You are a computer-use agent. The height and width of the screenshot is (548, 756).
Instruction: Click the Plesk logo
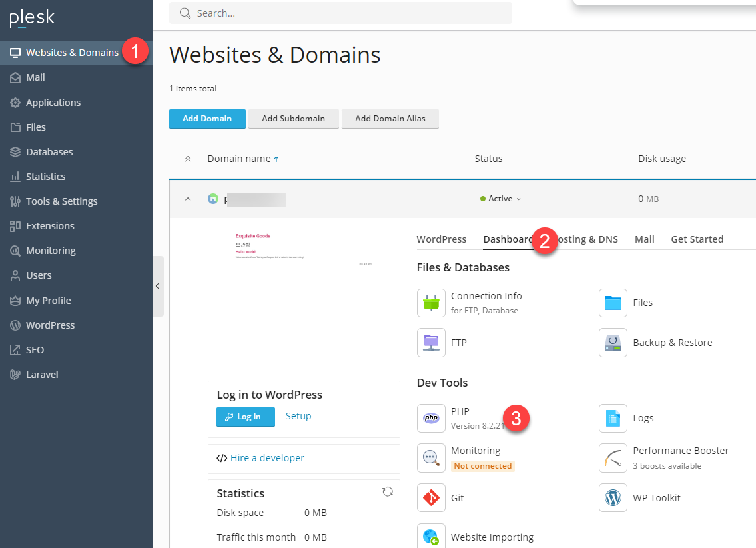point(32,18)
